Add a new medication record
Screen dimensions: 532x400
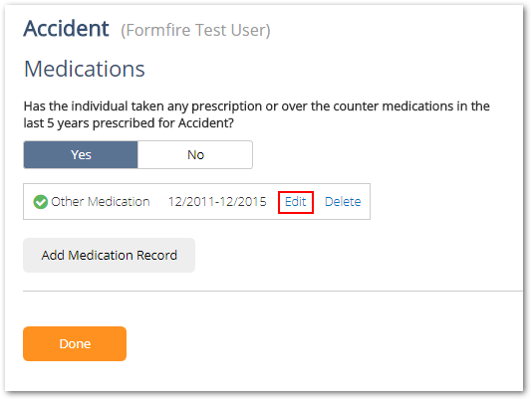tap(109, 256)
